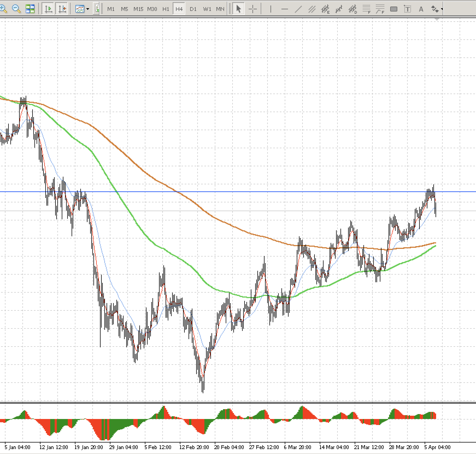Switch to M15 timeframe

[x=138, y=9]
